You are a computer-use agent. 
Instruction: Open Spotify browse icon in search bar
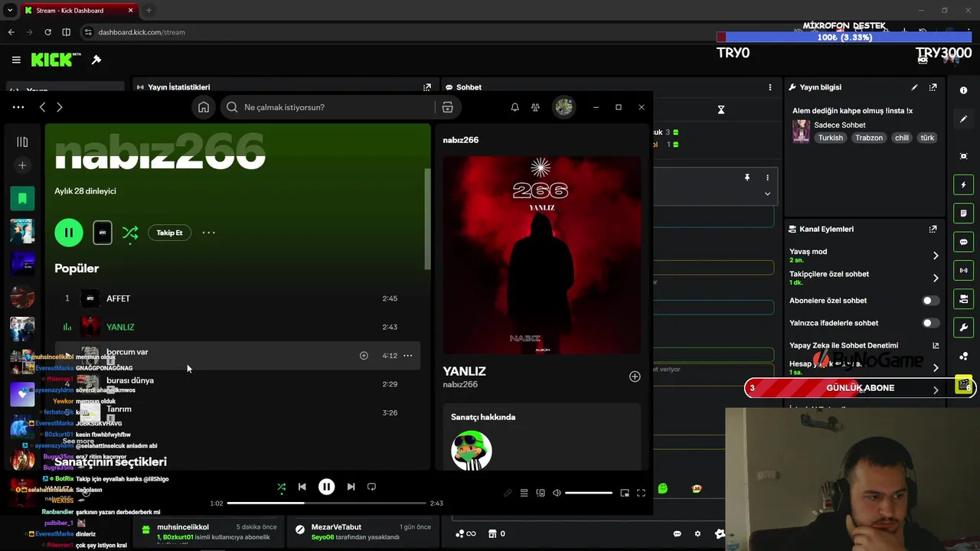448,107
